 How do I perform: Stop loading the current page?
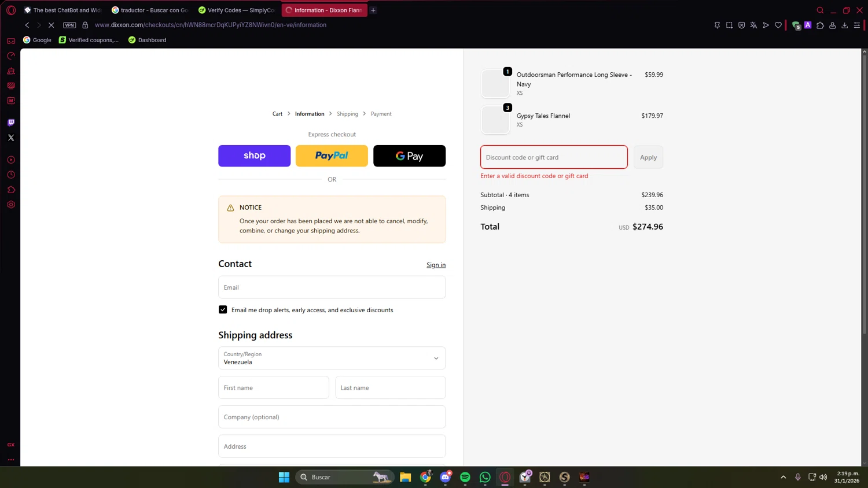[51, 25]
